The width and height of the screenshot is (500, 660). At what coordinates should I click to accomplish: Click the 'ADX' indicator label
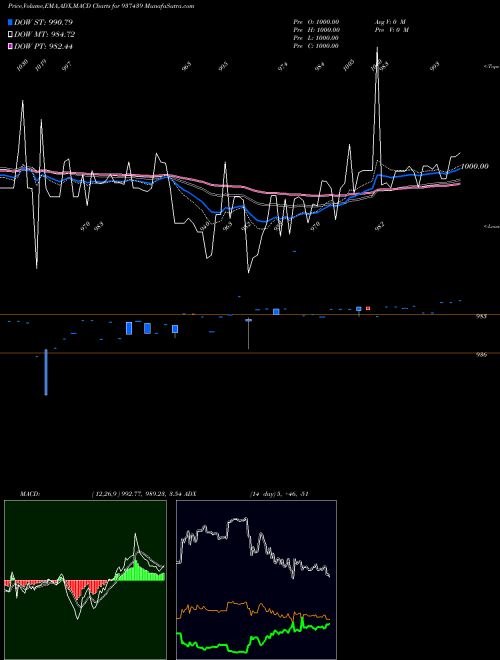pos(190,494)
